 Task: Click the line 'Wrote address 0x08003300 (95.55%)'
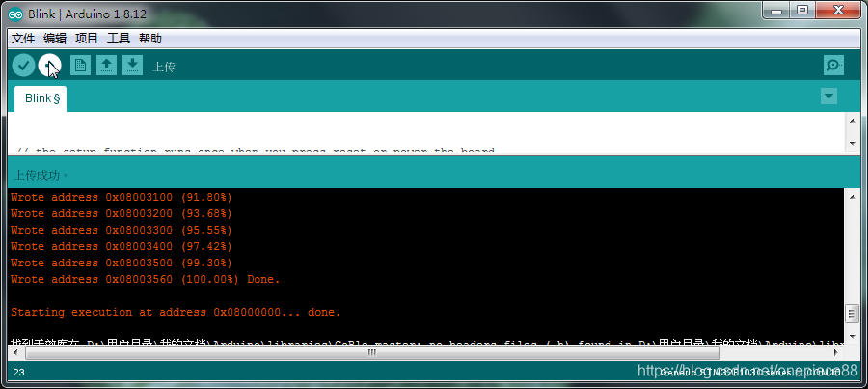point(122,230)
